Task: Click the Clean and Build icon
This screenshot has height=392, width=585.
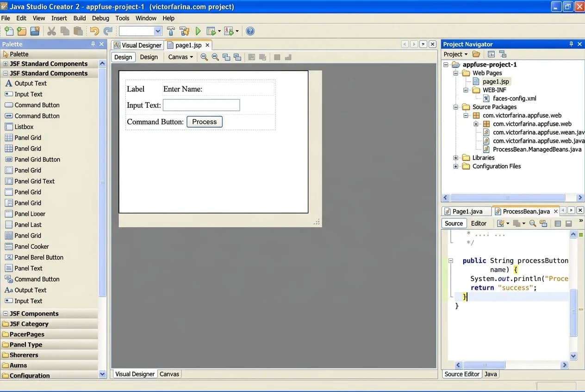Action: tap(184, 31)
